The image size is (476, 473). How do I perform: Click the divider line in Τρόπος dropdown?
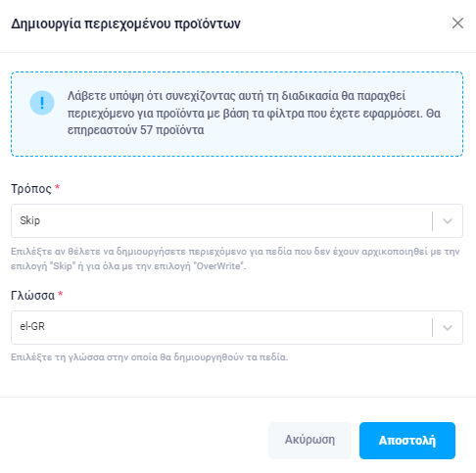(433, 221)
